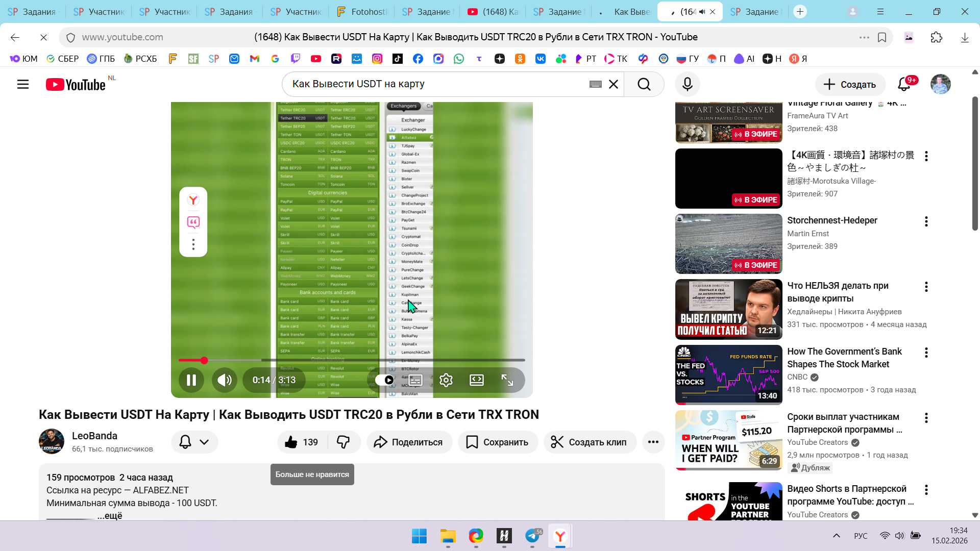Image resolution: width=980 pixels, height=551 pixels.
Task: Open the video settings gear
Action: (x=446, y=380)
